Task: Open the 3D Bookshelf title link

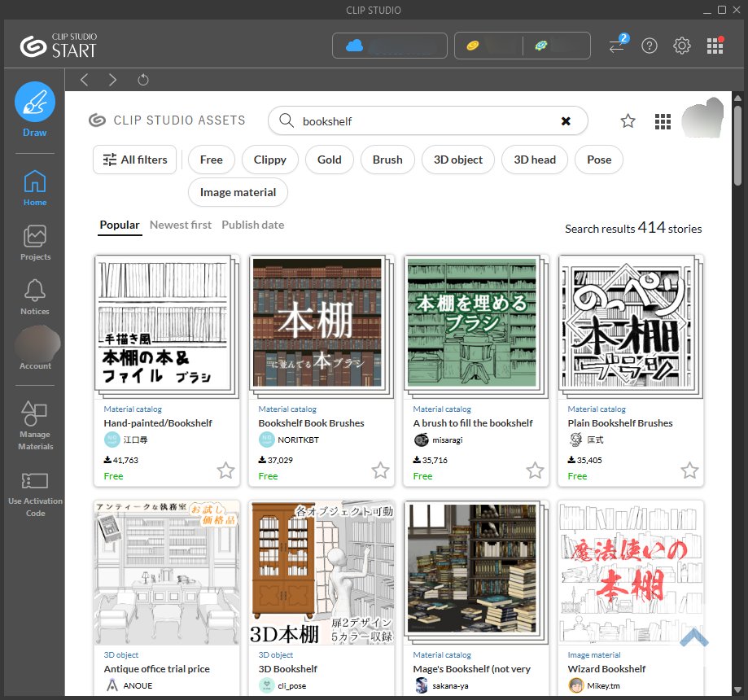Action: (287, 669)
